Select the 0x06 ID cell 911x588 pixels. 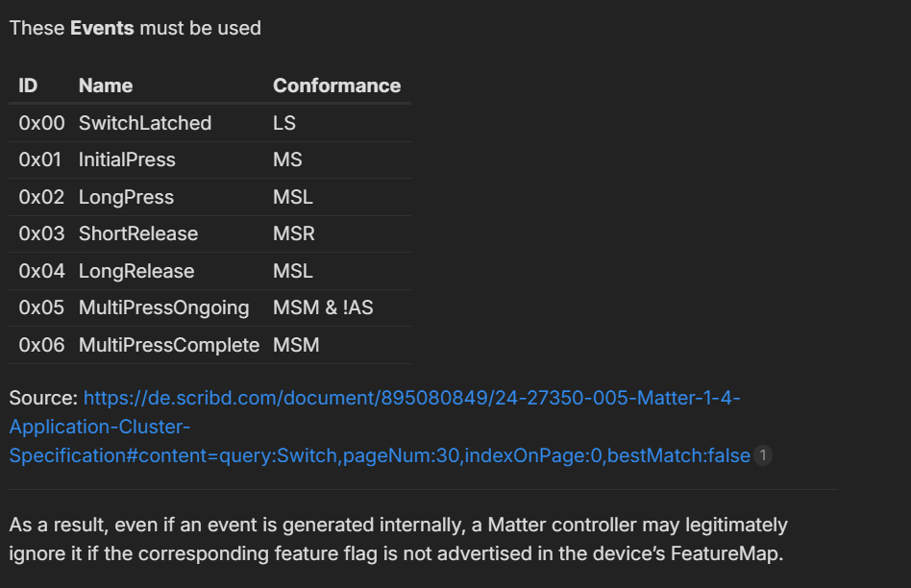pos(41,345)
